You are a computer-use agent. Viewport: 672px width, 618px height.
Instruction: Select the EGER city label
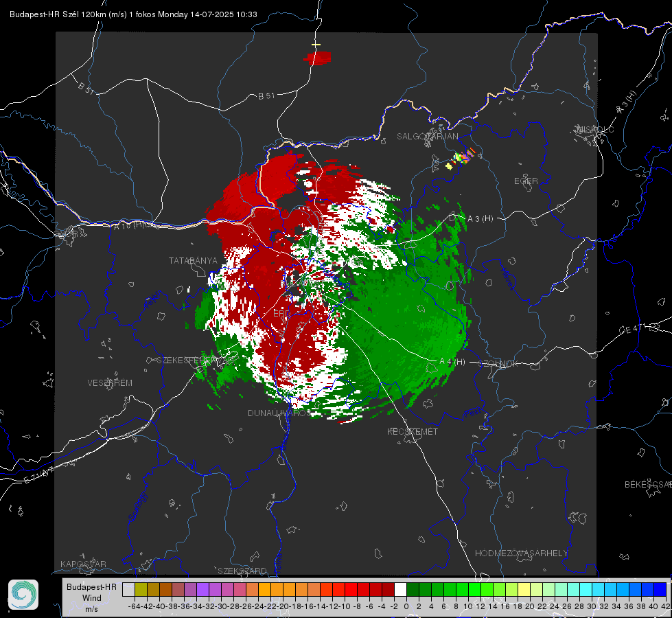pos(526,181)
